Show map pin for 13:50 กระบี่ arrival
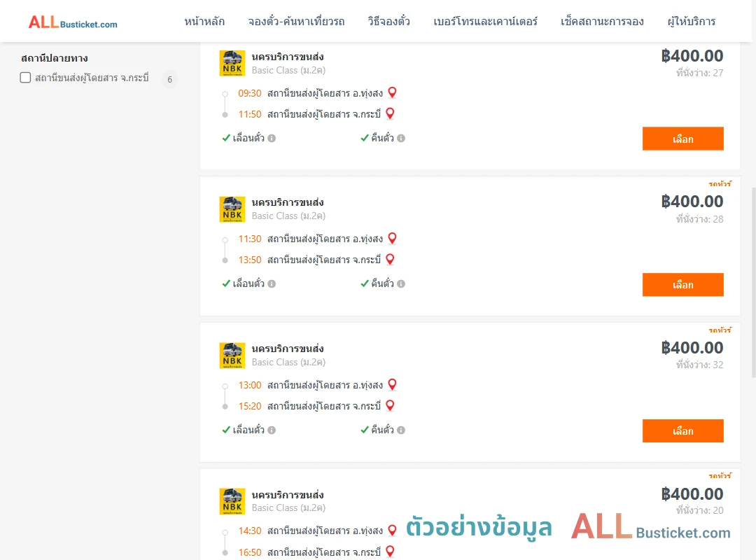Viewport: 756px width, 560px height. [390, 260]
